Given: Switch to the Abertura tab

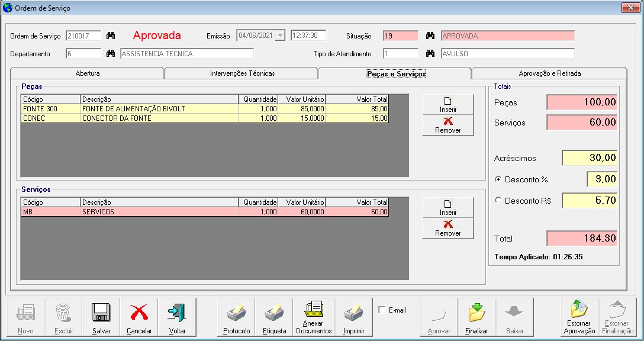Looking at the screenshot, I should click(x=87, y=73).
